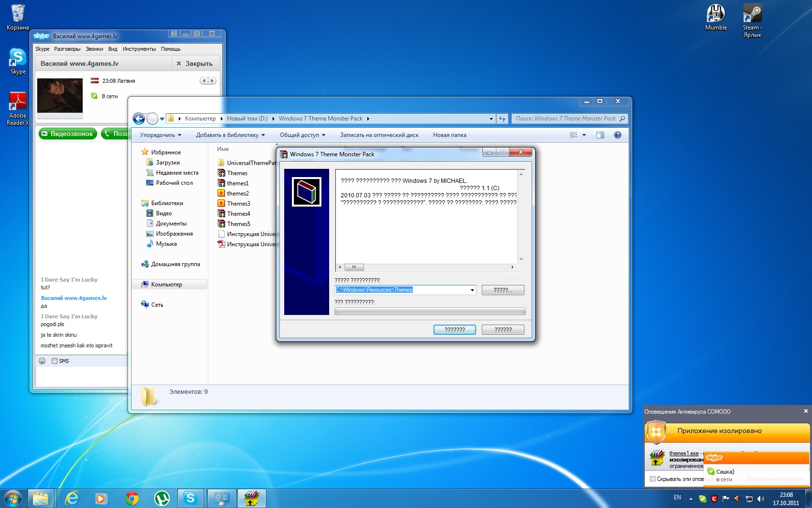This screenshot has height=508, width=812.
Task: Open the Recycle Bin desktop icon
Action: [x=18, y=17]
